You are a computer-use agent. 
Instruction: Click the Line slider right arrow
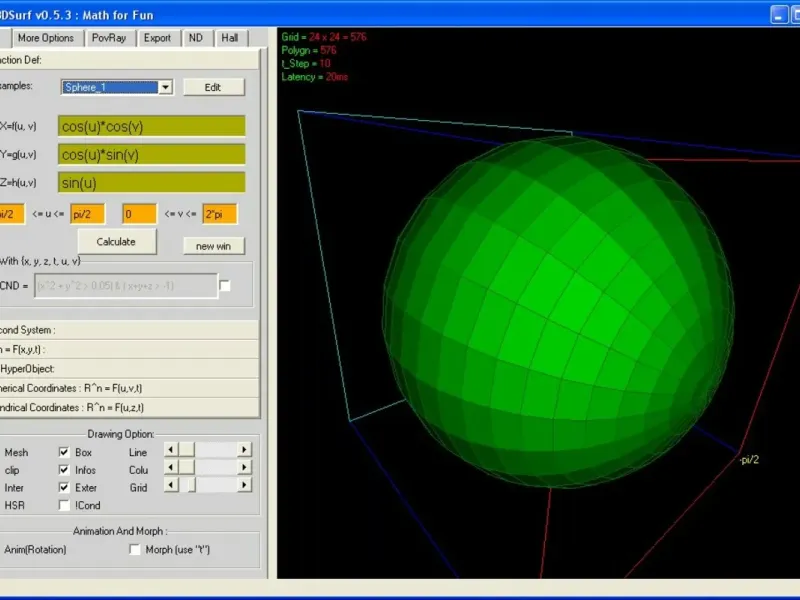click(244, 452)
